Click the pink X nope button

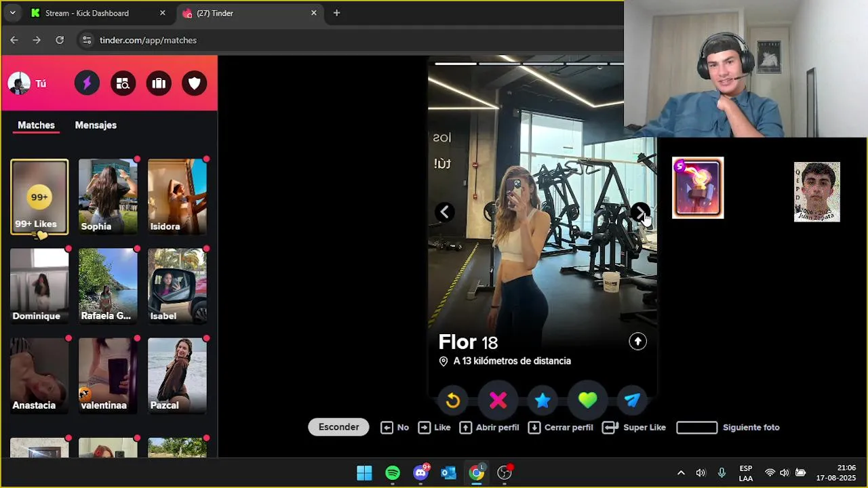(498, 401)
